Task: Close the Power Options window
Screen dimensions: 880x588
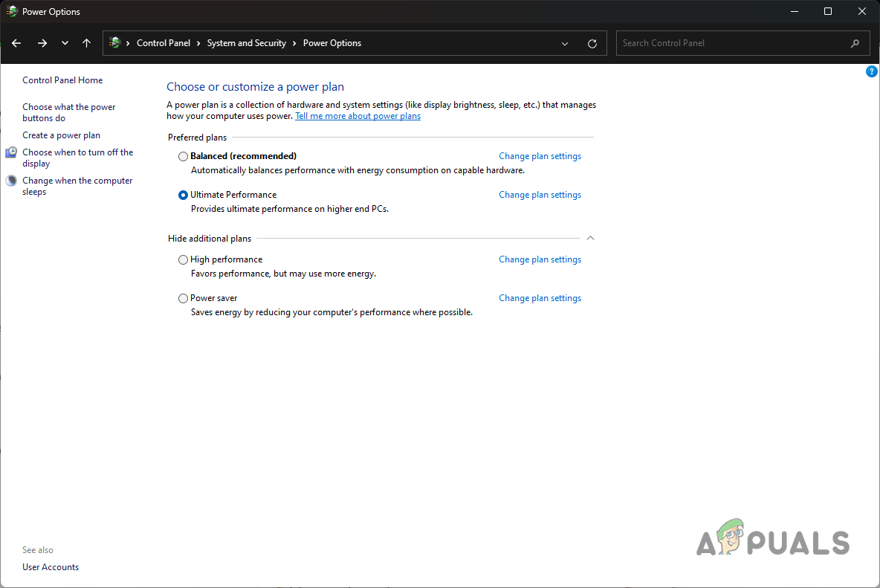Action: 862,11
